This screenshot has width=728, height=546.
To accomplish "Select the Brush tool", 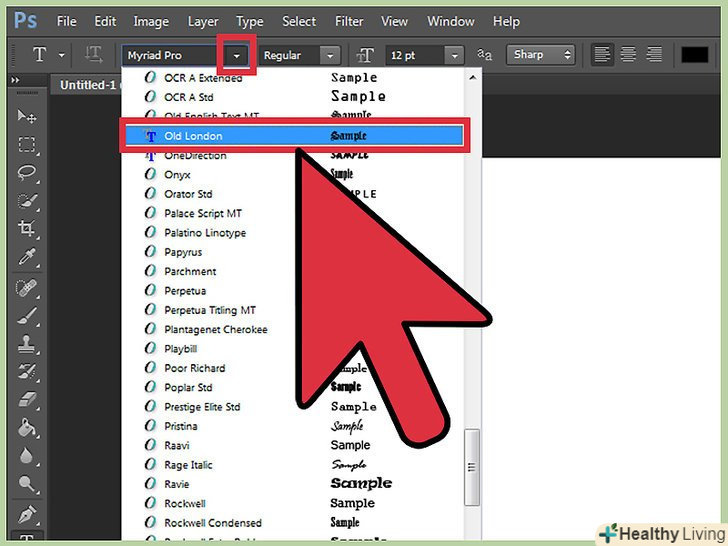I will tap(26, 316).
